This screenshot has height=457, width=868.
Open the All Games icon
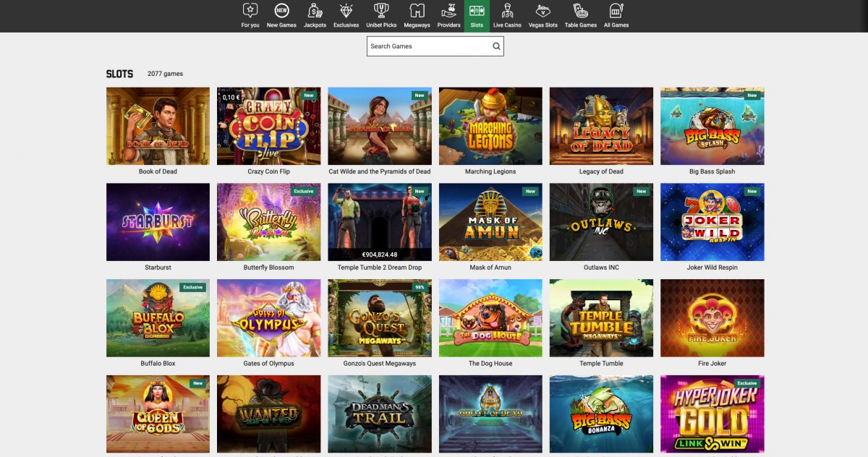(x=616, y=10)
